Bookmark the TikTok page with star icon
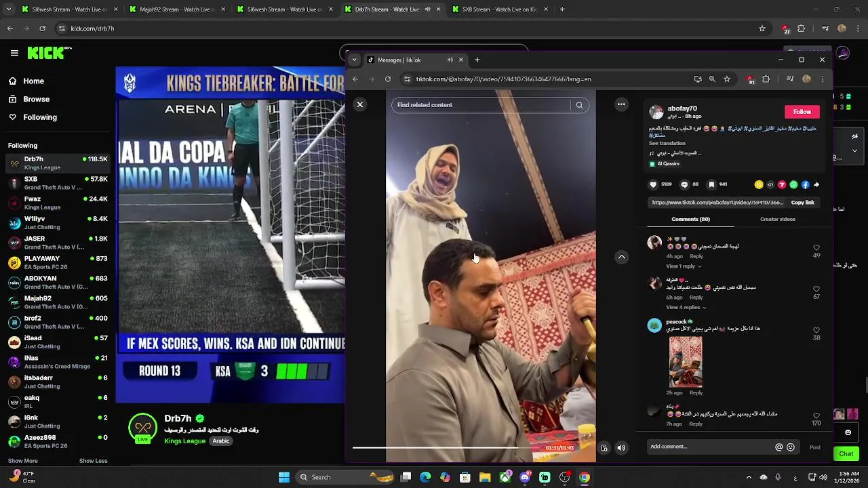 point(727,79)
